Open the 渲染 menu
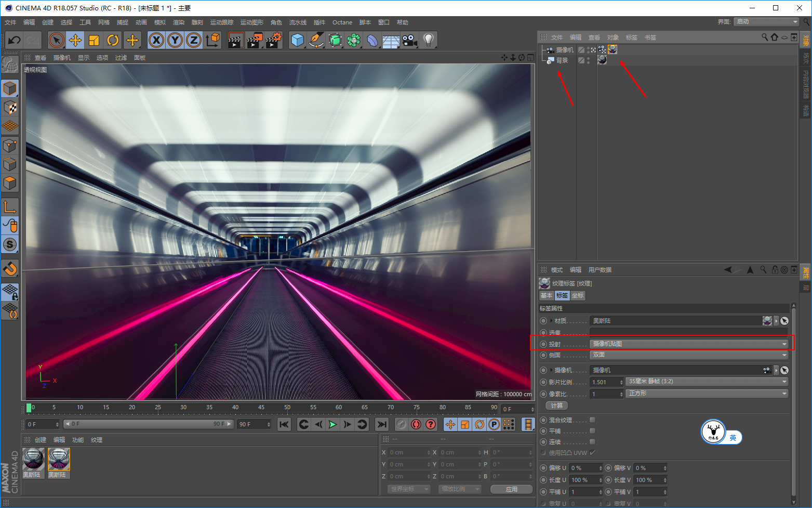This screenshot has height=508, width=812. (179, 22)
